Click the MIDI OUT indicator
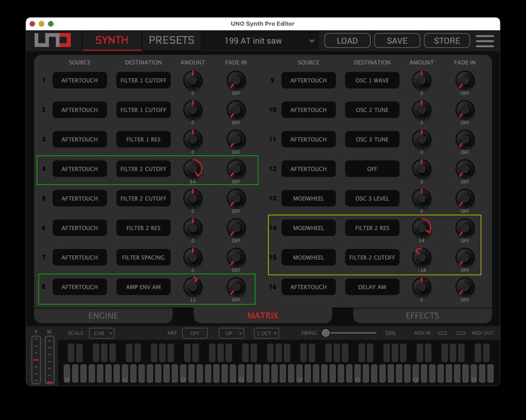The height and width of the screenshot is (420, 526). pos(462,333)
